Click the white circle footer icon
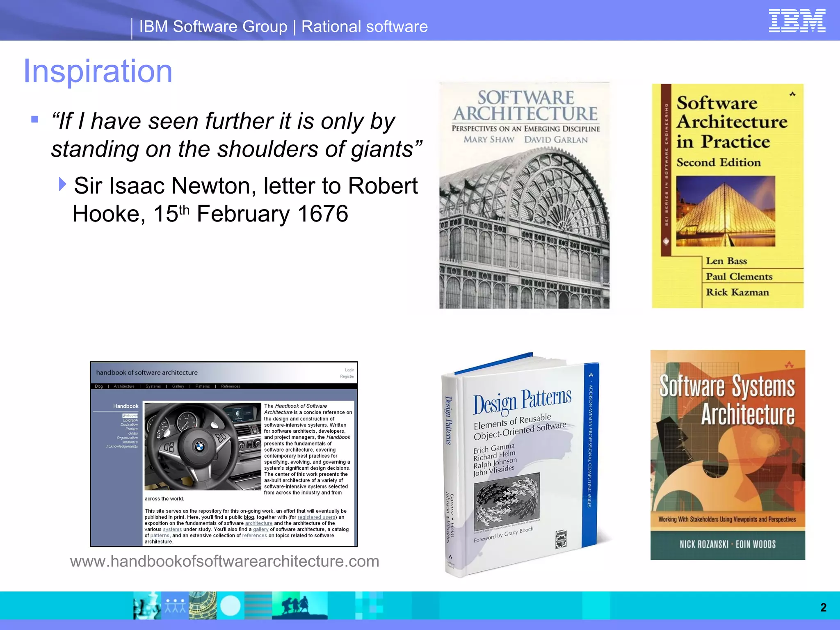 click(x=231, y=605)
